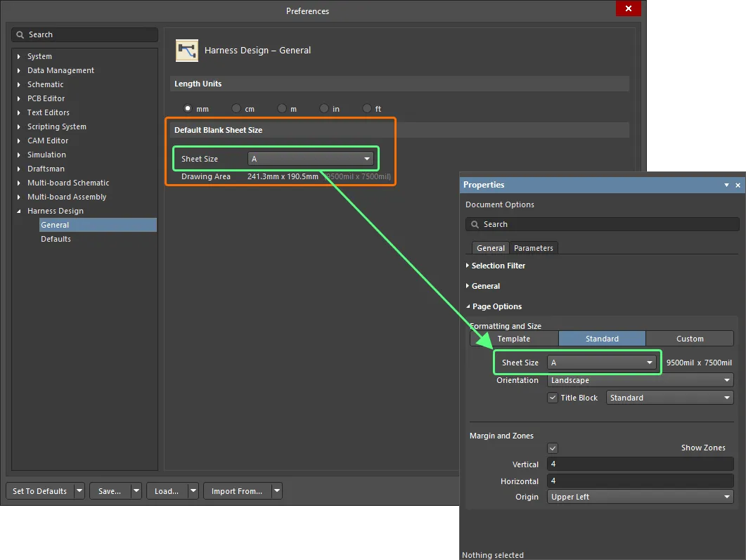Viewport: 746px width, 560px height.
Task: Select the m length unit
Action: point(282,108)
